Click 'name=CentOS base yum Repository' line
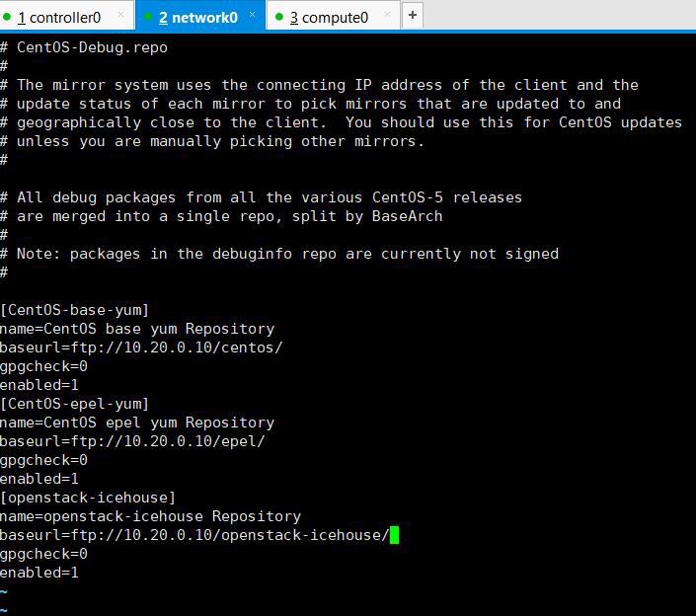696x616 pixels. tap(137, 329)
